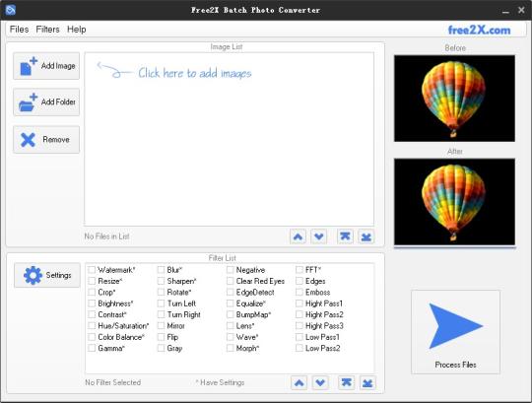
Task: Enable the Watermark filter checkbox
Action: pyautogui.click(x=92, y=270)
